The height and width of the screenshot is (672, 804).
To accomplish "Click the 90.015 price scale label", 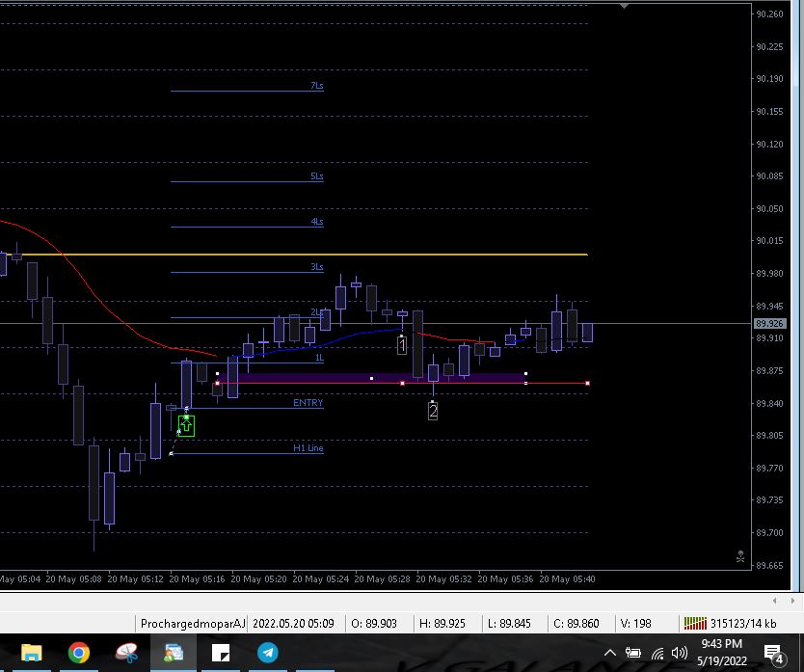I will tap(769, 241).
